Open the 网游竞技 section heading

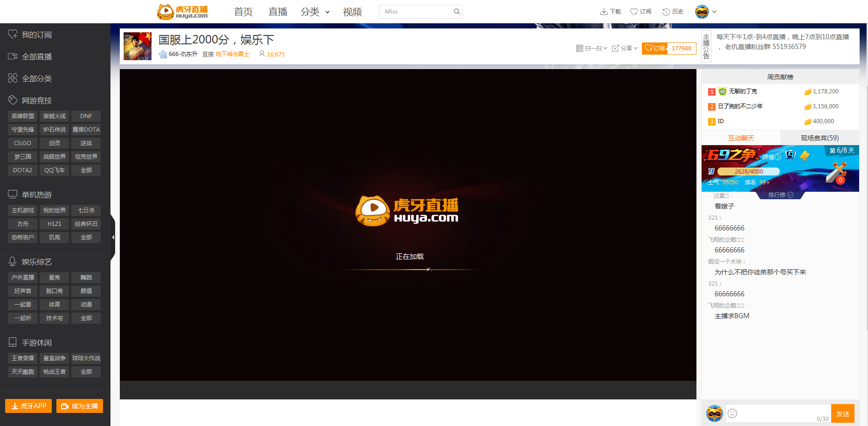(x=30, y=100)
